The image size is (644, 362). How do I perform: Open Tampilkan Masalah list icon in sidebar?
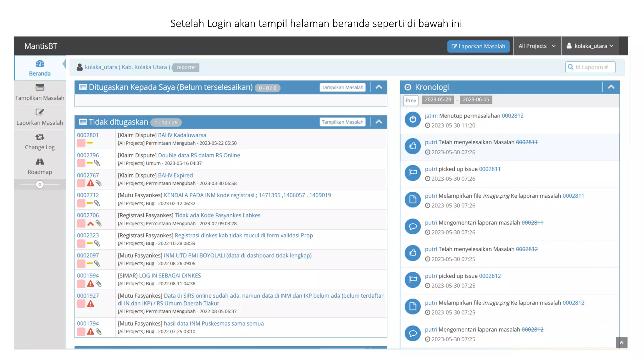click(x=40, y=87)
